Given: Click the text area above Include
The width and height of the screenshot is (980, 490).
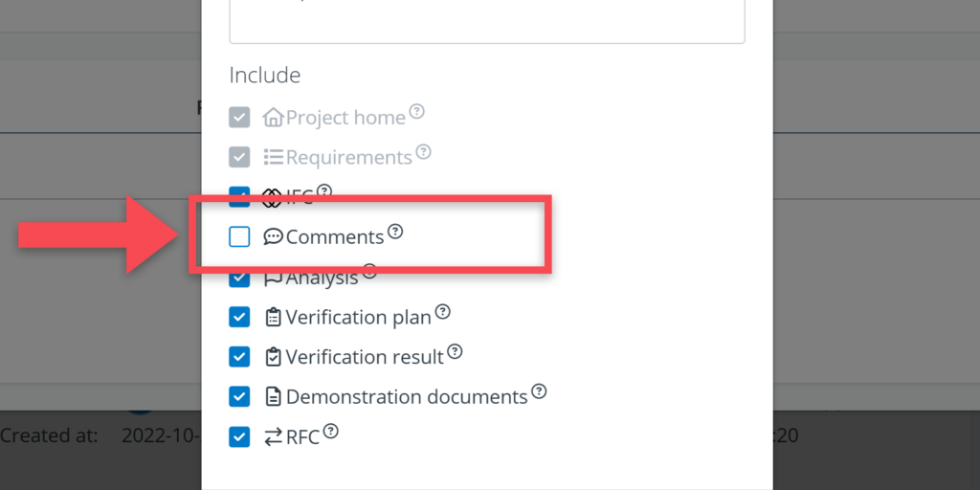Looking at the screenshot, I should 486,21.
